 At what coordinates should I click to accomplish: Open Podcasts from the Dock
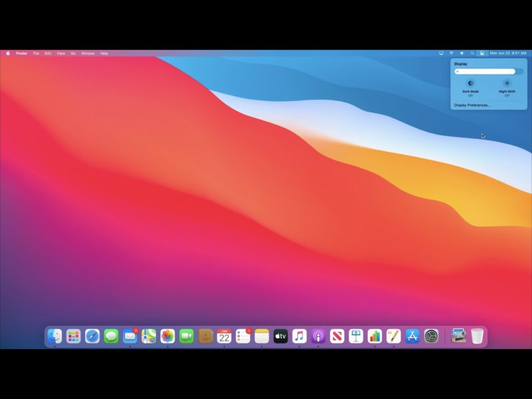319,336
